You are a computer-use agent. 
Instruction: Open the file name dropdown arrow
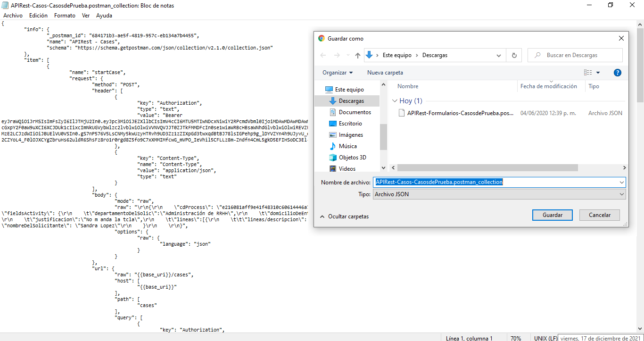click(622, 182)
